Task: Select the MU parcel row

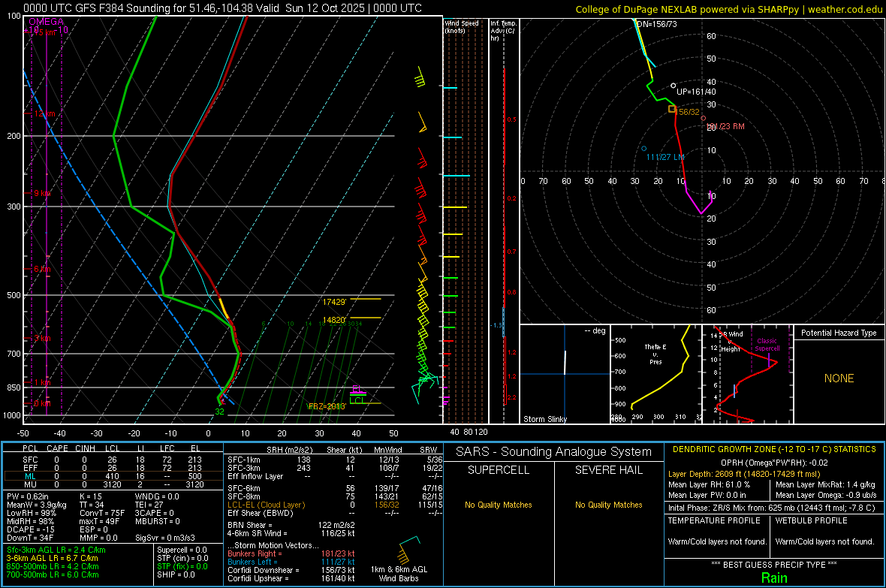Action: pos(113,484)
